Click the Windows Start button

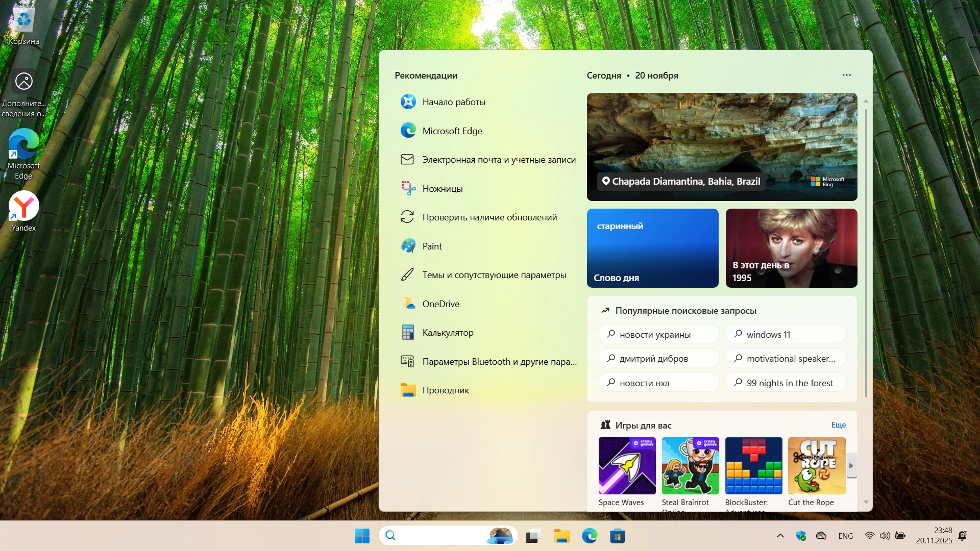pos(362,536)
